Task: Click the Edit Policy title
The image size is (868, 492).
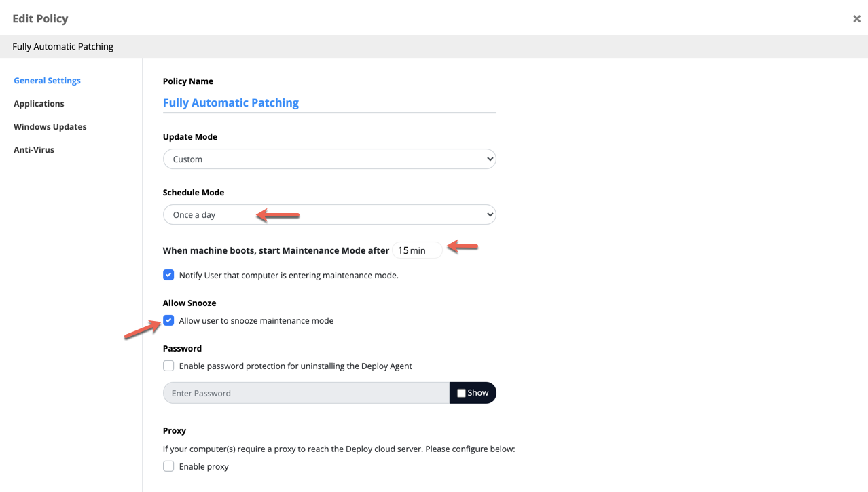Action: [40, 19]
